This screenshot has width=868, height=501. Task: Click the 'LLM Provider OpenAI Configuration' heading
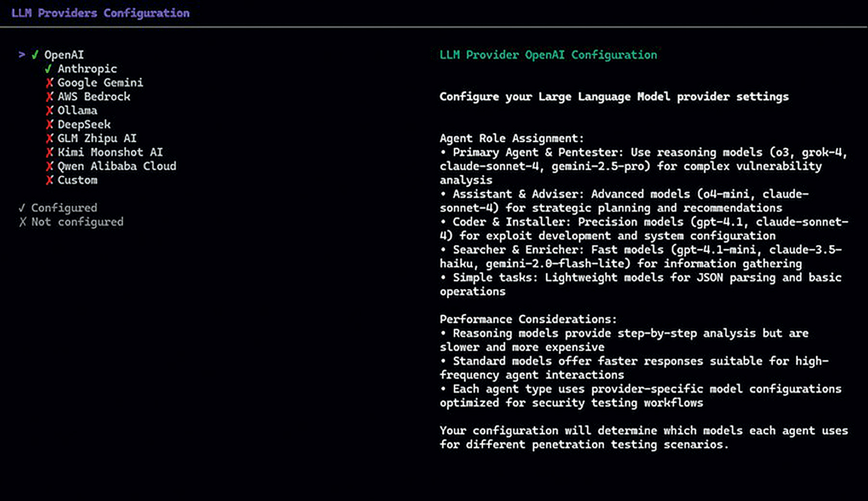point(548,55)
